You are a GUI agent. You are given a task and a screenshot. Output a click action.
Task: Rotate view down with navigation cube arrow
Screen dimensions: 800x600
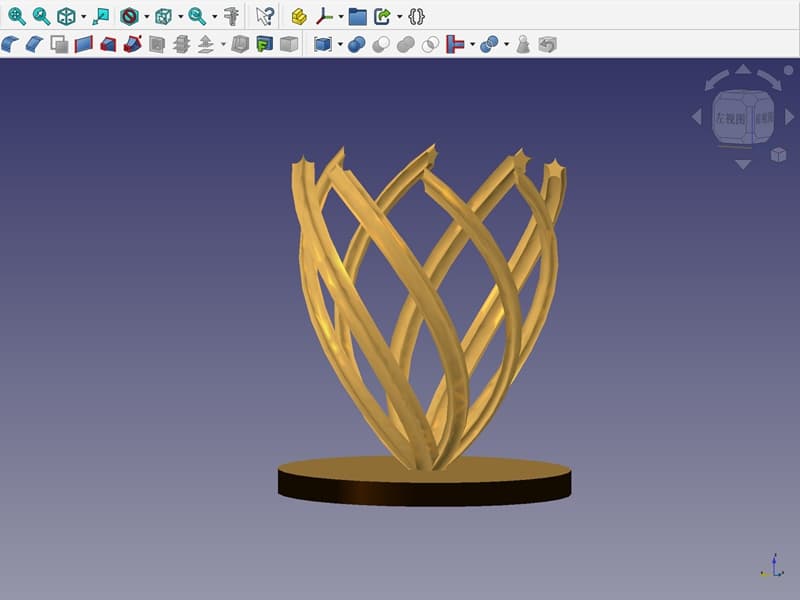[743, 164]
